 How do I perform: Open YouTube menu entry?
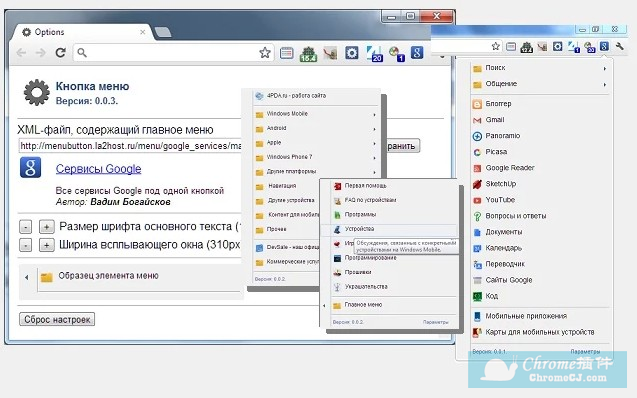540,200
